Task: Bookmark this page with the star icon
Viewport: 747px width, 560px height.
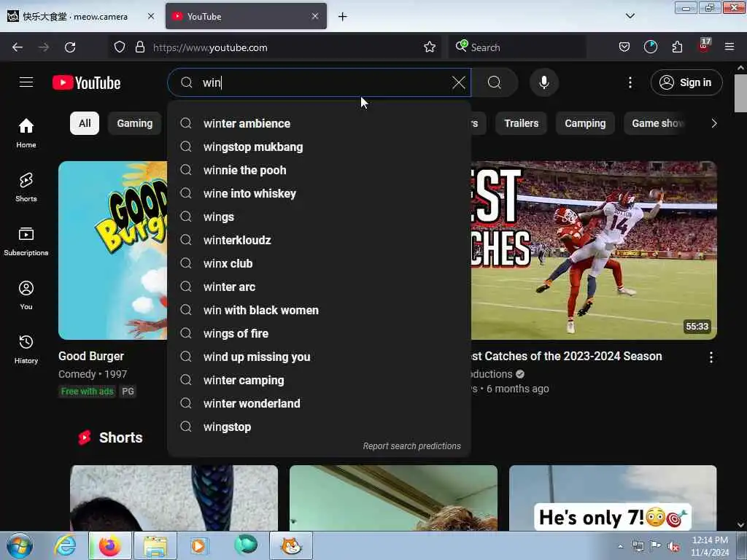Action: pyautogui.click(x=429, y=47)
